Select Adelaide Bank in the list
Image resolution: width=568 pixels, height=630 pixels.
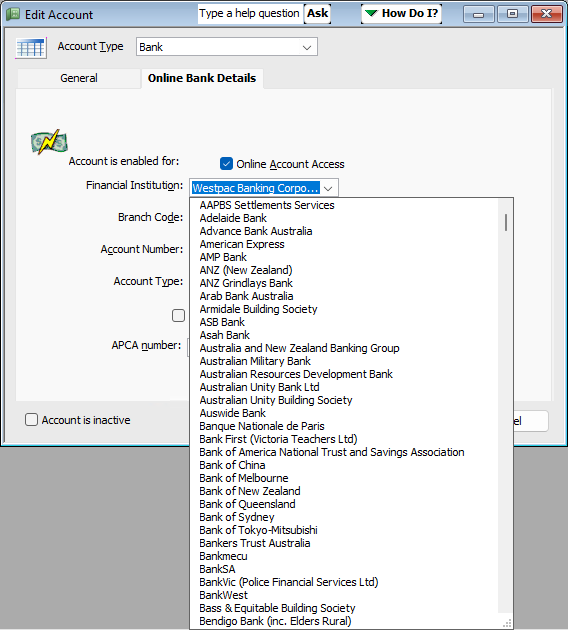coord(233,218)
